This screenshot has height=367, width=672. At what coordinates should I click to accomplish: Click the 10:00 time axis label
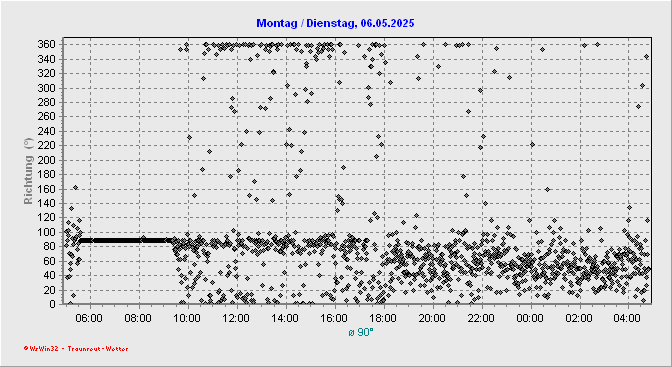(188, 319)
